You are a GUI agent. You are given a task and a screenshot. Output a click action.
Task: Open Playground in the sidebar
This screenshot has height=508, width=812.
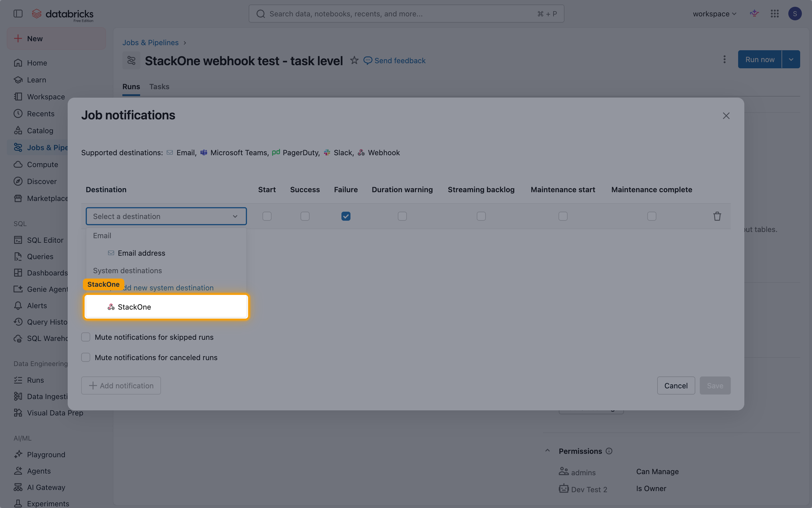[x=46, y=455]
